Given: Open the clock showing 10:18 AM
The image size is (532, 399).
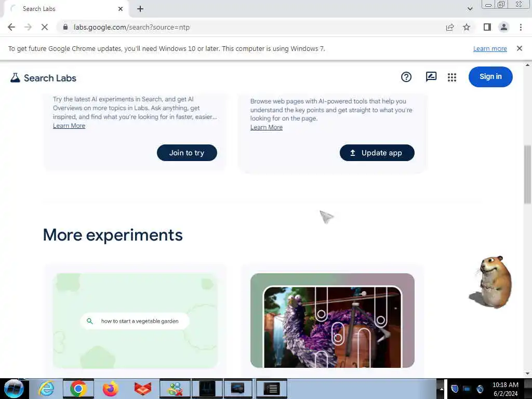Looking at the screenshot, I should pyautogui.click(x=505, y=389).
